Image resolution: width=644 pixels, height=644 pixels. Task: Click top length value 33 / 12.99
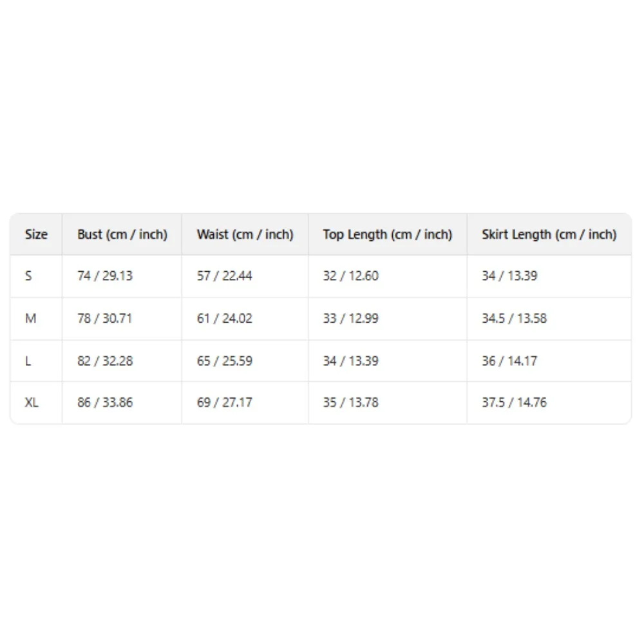(350, 318)
